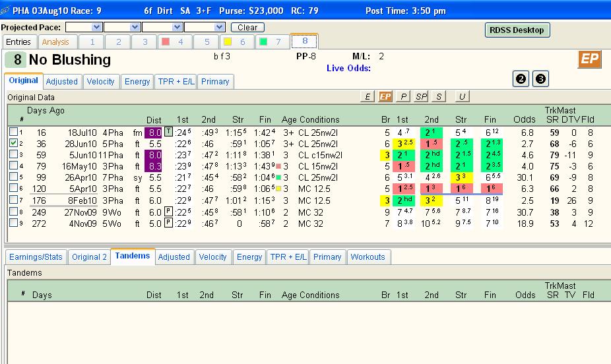Image resolution: width=611 pixels, height=364 pixels.
Task: Select horse tab 2
Action: coord(119,42)
